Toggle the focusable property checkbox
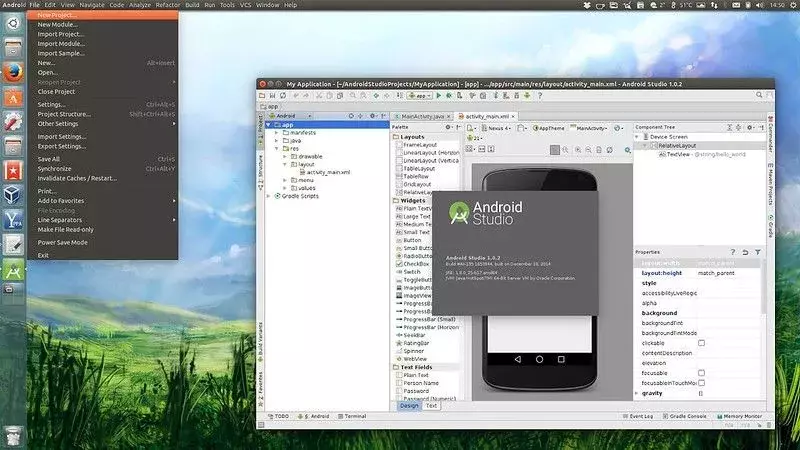This screenshot has height=450, width=800. pos(702,373)
